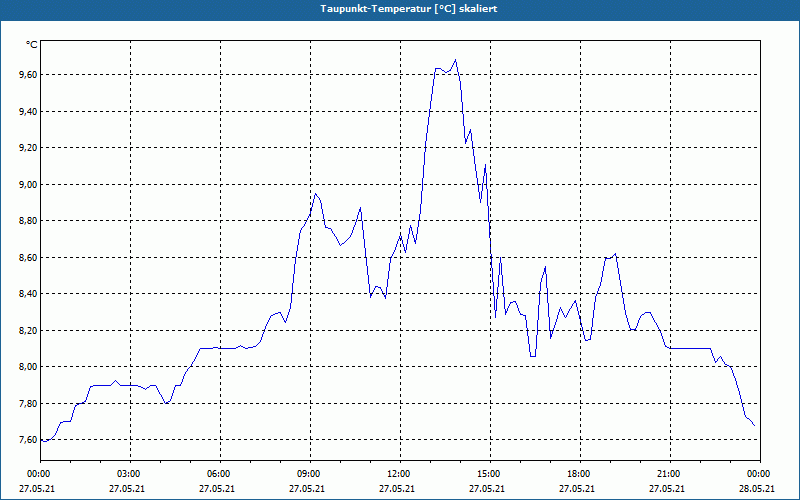Select the 8,60 y-axis value
Viewport: 800px width, 500px height.
(28, 257)
